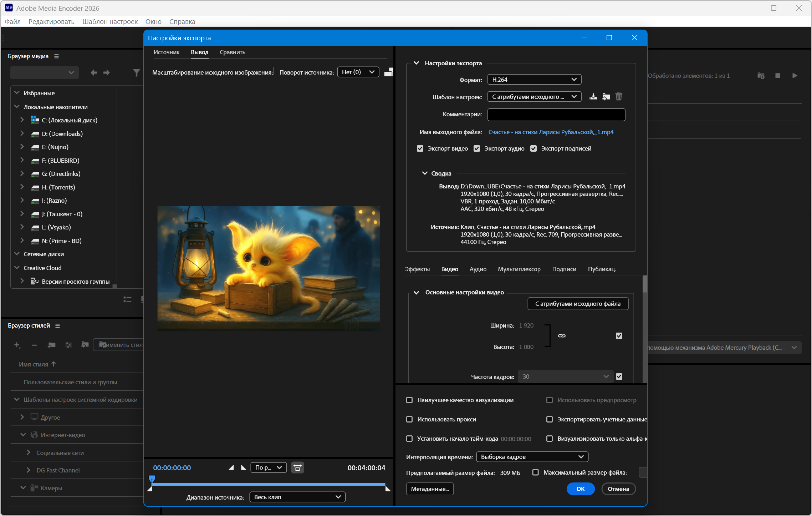812x516 pixels.
Task: Switch to the Аудио tab
Action: (x=478, y=269)
